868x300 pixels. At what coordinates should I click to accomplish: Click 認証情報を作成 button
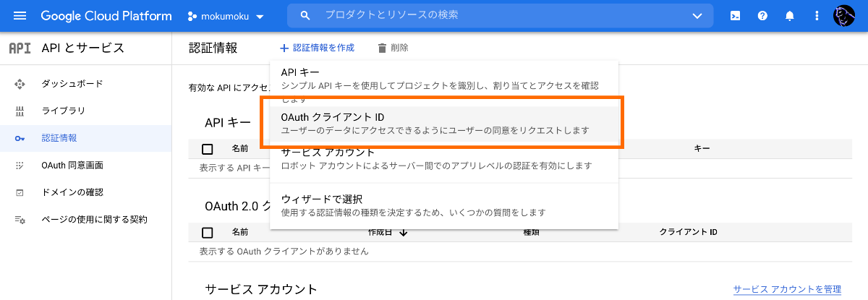[317, 48]
